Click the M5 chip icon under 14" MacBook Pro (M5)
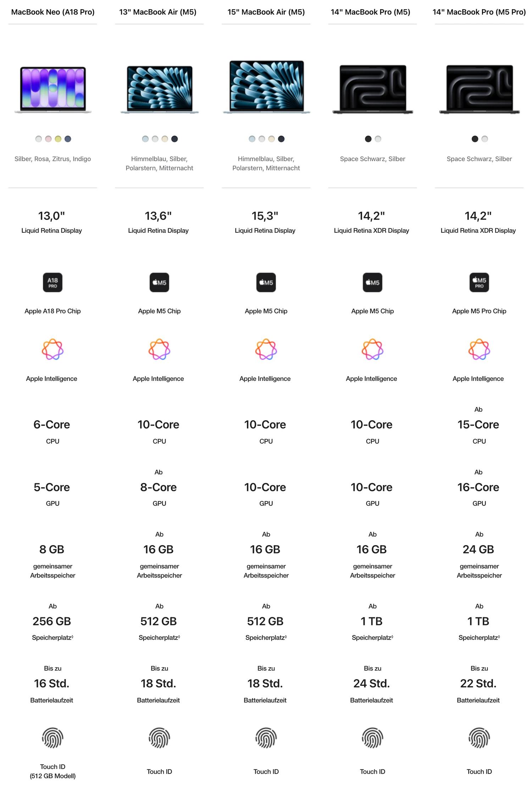Screen dimensions: 532x796 click(372, 282)
